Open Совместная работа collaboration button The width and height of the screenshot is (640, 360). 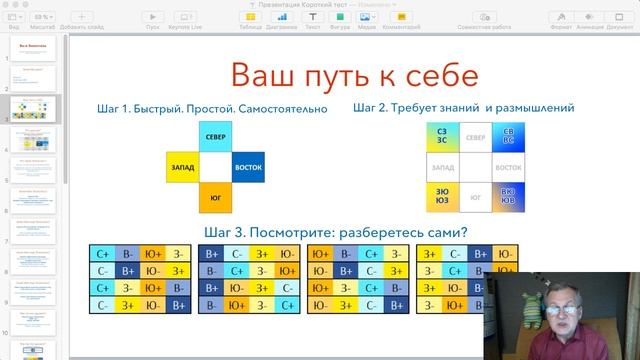coord(484,17)
